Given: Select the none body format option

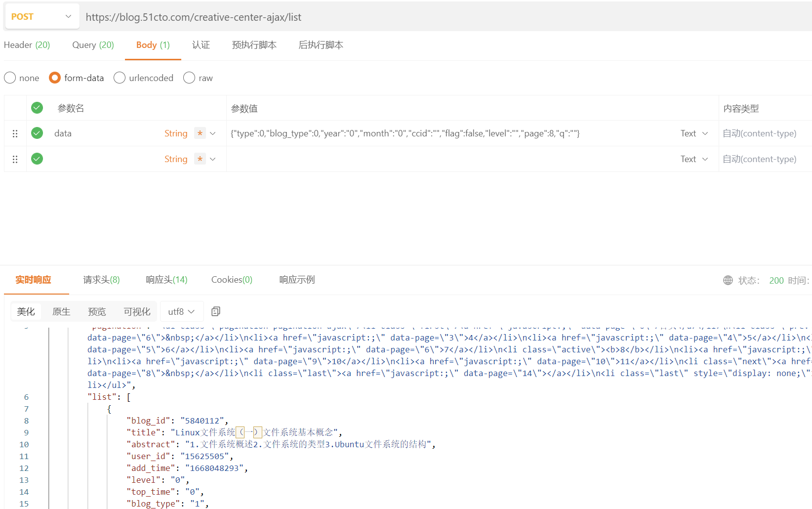Looking at the screenshot, I should [9, 78].
